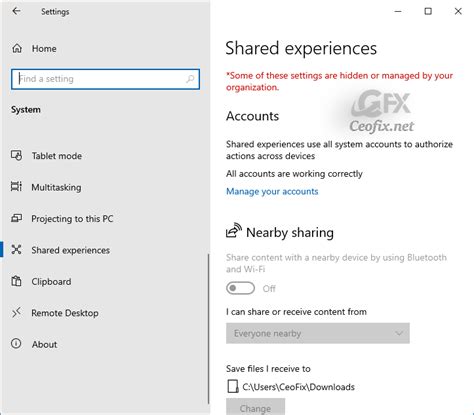The height and width of the screenshot is (415, 474).
Task: Open the Everyone nearby dropdown
Action: (318, 333)
